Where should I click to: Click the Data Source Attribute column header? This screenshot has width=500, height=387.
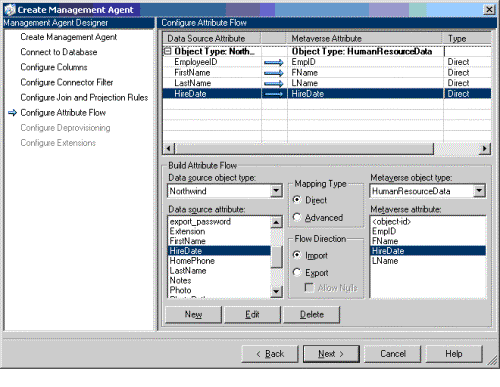pos(212,38)
